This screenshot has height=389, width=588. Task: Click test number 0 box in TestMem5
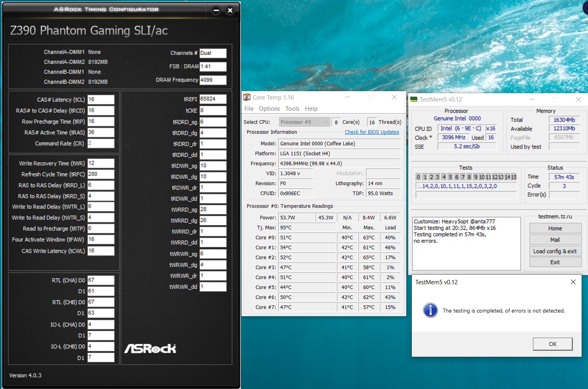[x=418, y=177]
